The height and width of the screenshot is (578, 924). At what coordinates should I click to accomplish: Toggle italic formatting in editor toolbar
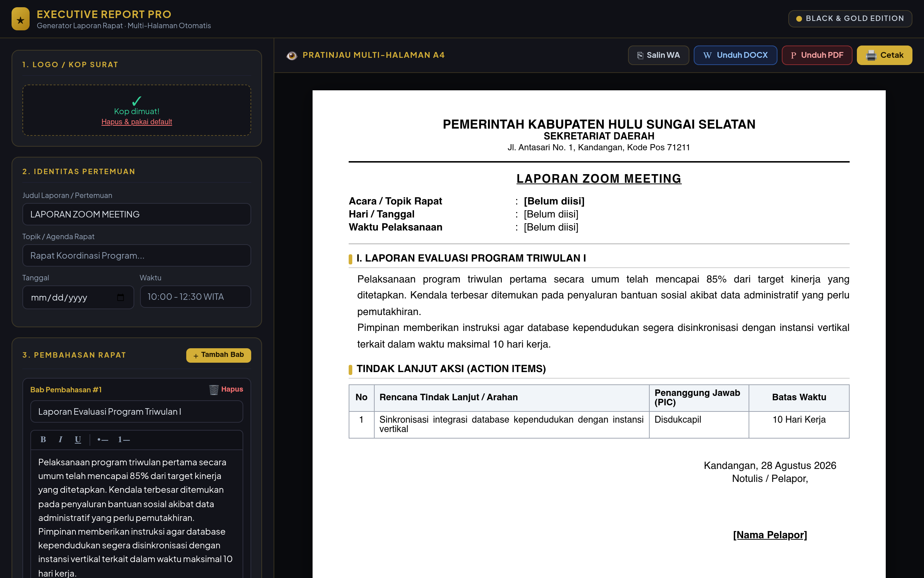(x=60, y=440)
